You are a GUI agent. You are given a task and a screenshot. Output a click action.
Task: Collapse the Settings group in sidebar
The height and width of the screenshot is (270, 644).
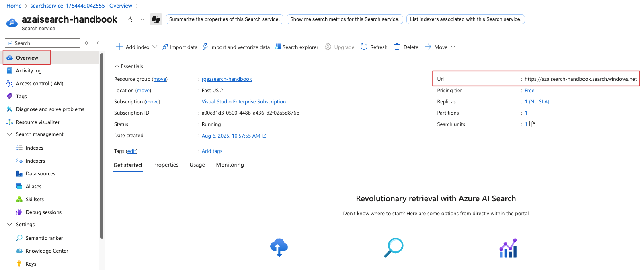pyautogui.click(x=10, y=224)
